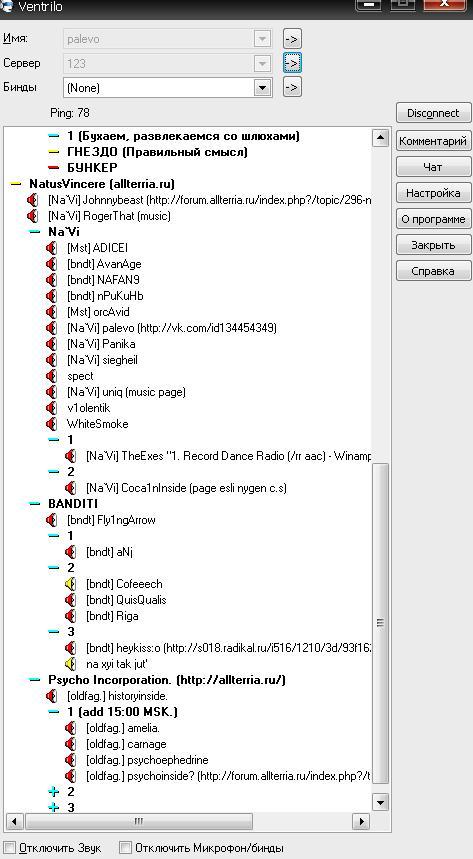Click arrow button next to Сервер field
Image resolution: width=473 pixels, height=859 pixels.
[x=293, y=63]
